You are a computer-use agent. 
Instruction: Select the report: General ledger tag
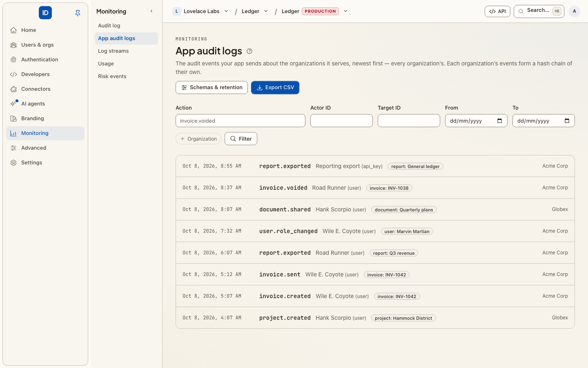(x=415, y=166)
